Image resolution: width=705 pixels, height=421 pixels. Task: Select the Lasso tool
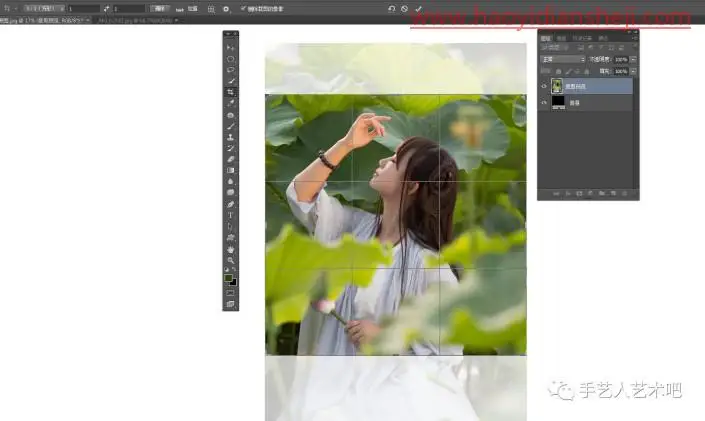[231, 70]
